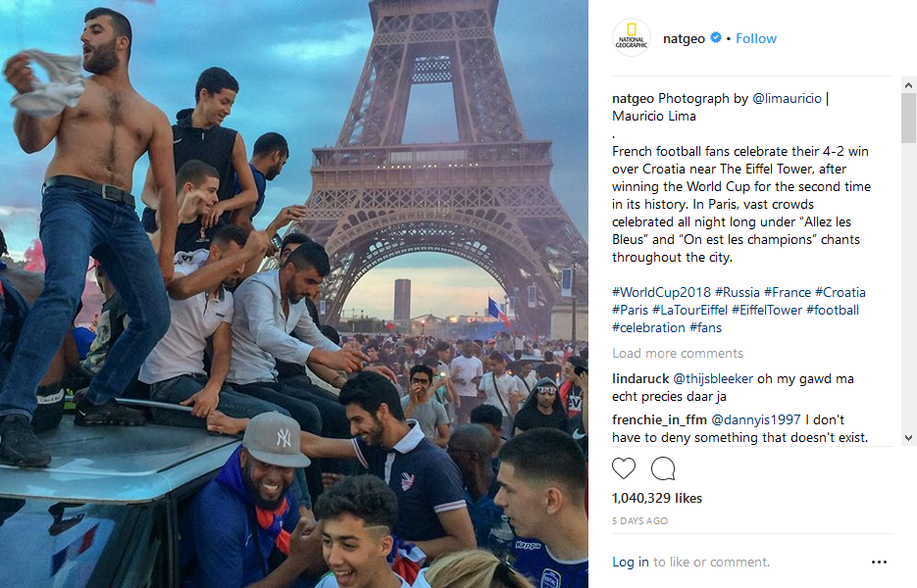Image resolution: width=917 pixels, height=588 pixels.
Task: Click the heart like icon
Action: coord(624,468)
